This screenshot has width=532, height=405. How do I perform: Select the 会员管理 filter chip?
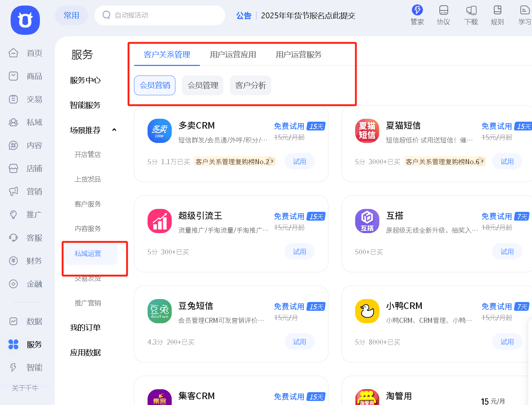click(x=203, y=85)
